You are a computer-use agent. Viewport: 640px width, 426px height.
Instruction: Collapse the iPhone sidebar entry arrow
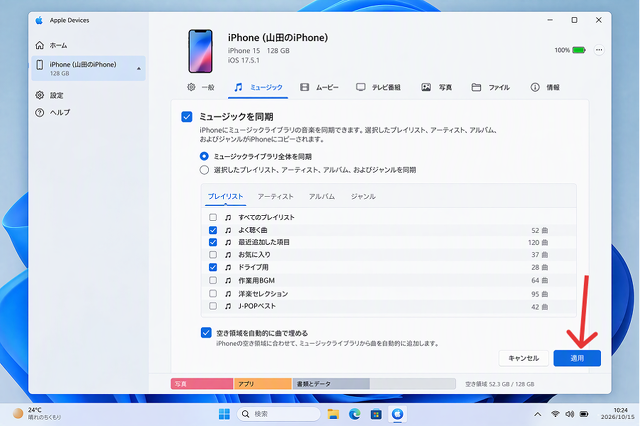pyautogui.click(x=139, y=69)
